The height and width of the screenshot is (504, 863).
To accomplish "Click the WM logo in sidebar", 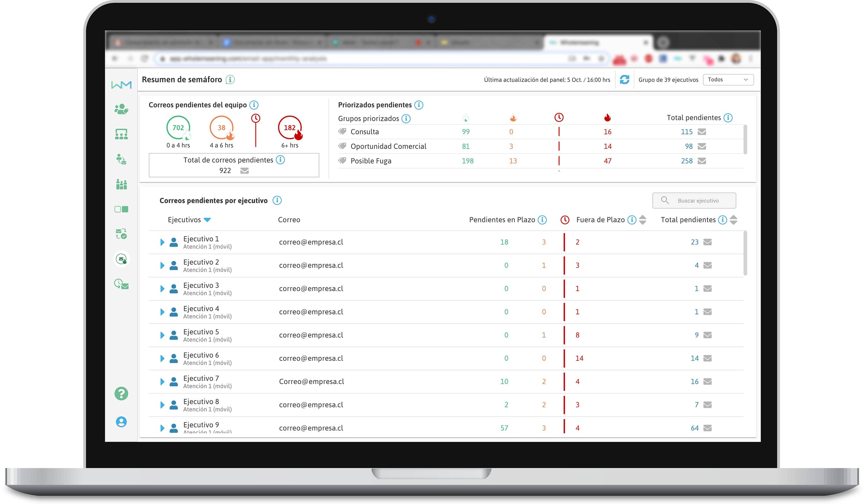I will pos(121,85).
